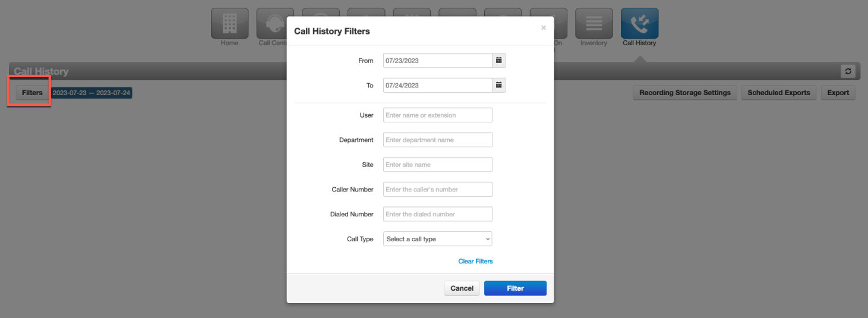868x318 pixels.
Task: Focus the Caller Number field
Action: tap(438, 190)
